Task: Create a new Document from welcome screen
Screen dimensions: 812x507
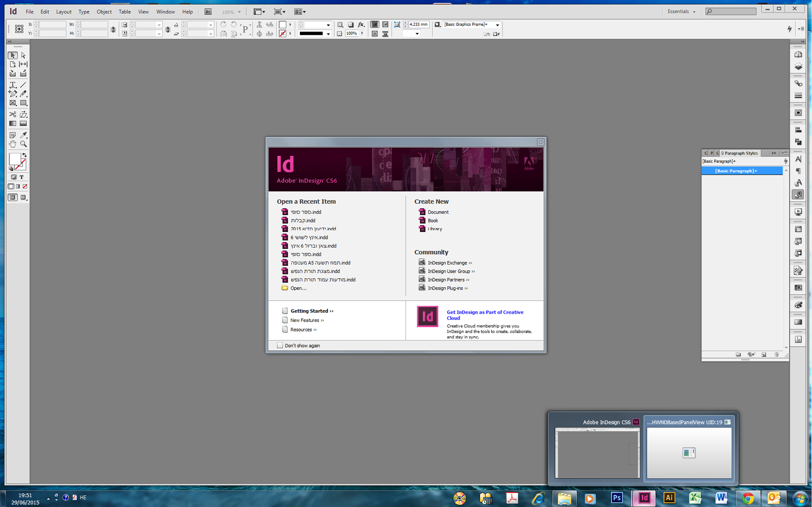Action: tap(438, 212)
